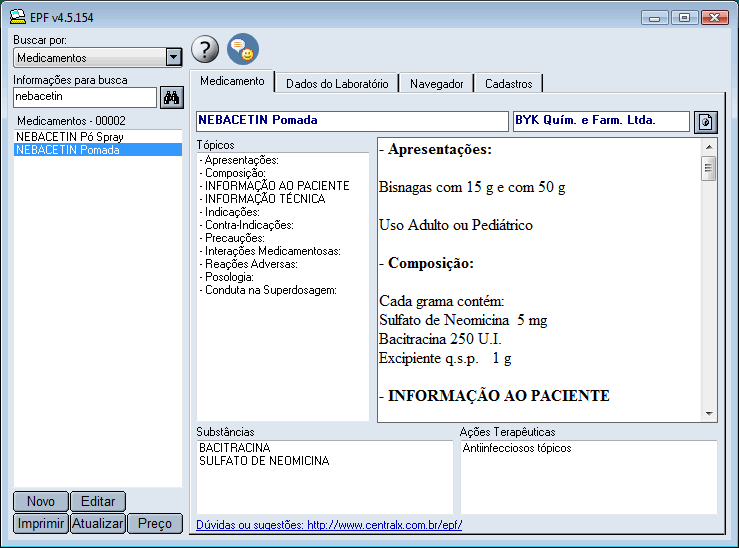739x548 pixels.
Task: Click the Editar button
Action: pos(98,501)
